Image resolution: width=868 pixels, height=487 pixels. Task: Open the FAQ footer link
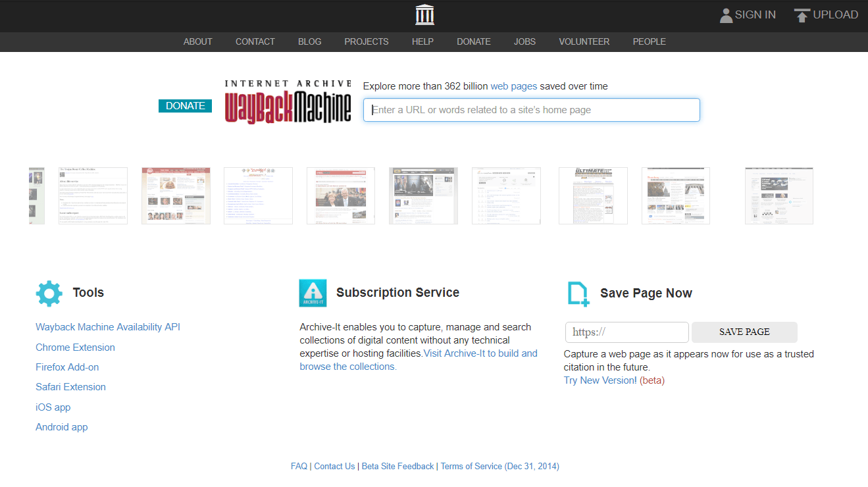pos(299,466)
